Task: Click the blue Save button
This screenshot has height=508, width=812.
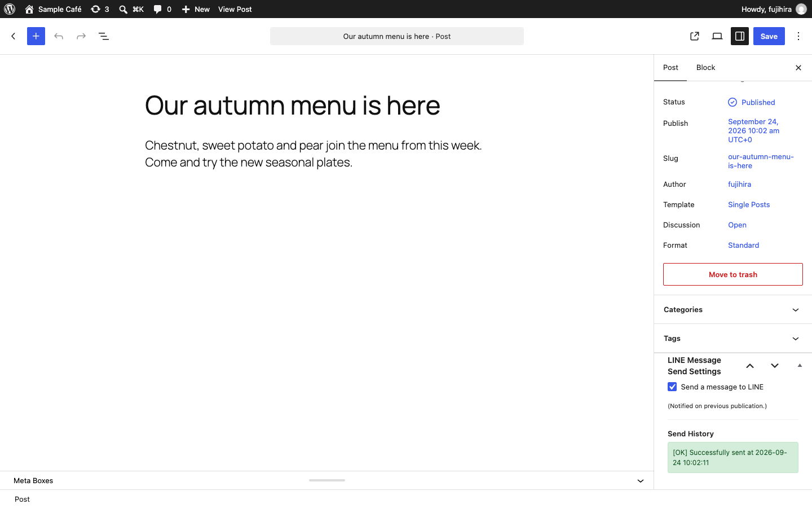Action: pyautogui.click(x=769, y=36)
